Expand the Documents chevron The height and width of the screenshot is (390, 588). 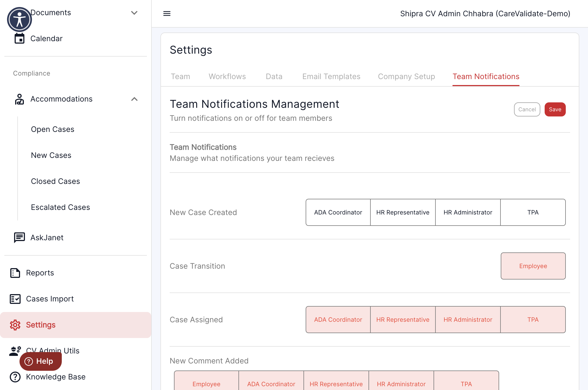(x=134, y=13)
